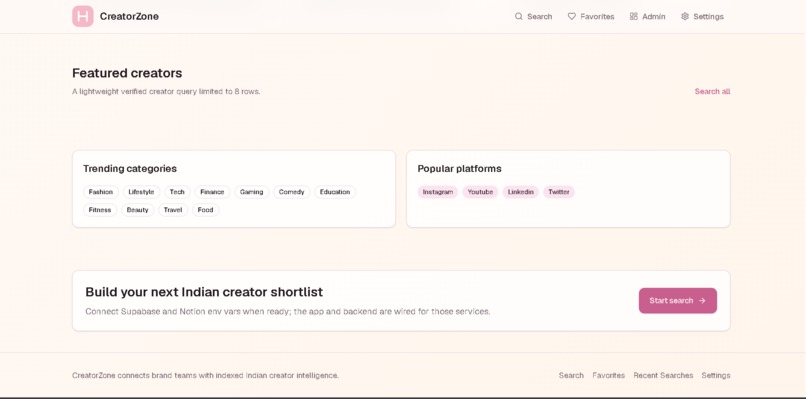Open Search from the top navigation
The width and height of the screenshot is (806, 399).
[x=534, y=16]
